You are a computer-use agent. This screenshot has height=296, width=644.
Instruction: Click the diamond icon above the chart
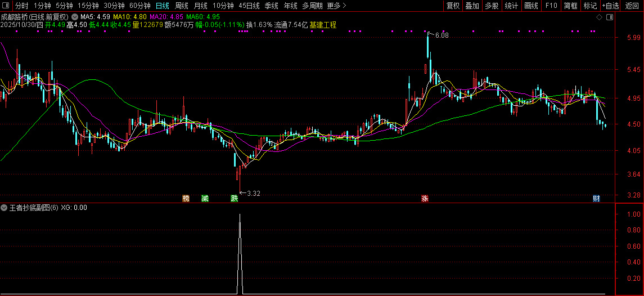click(600, 18)
